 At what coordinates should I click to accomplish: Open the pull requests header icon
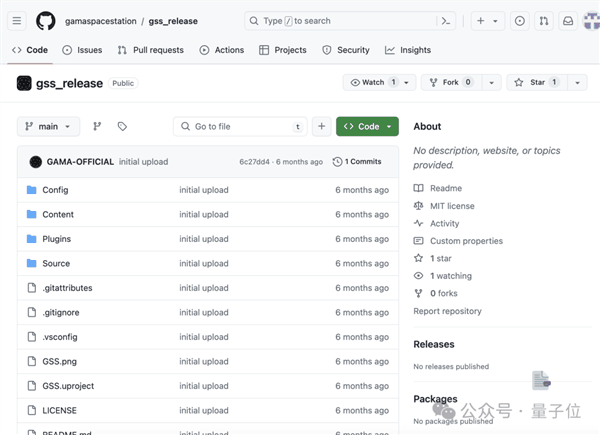(x=543, y=21)
